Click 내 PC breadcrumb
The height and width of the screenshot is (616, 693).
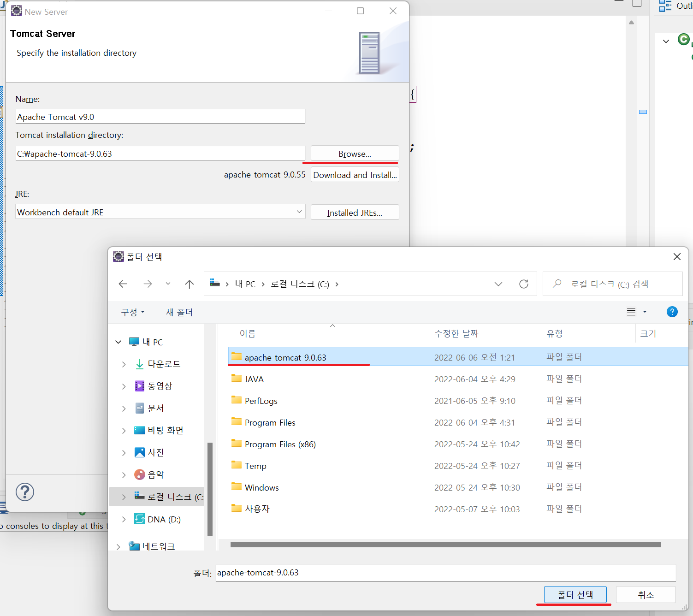click(245, 284)
